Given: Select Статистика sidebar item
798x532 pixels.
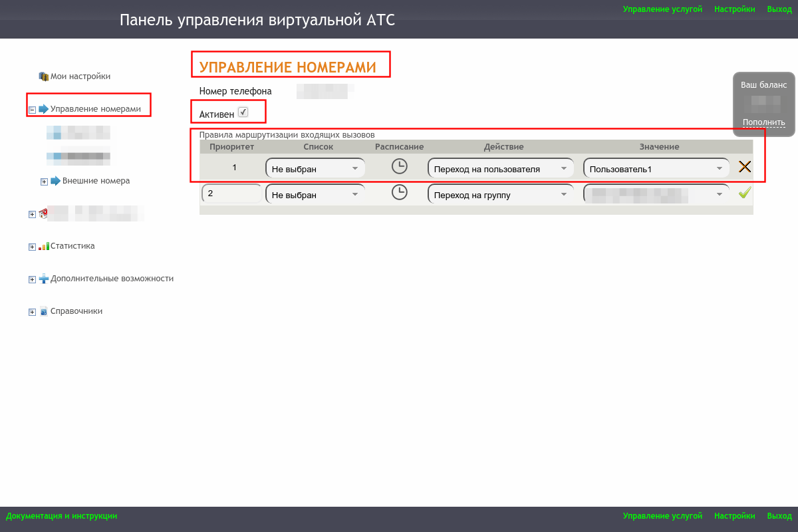Looking at the screenshot, I should 72,246.
